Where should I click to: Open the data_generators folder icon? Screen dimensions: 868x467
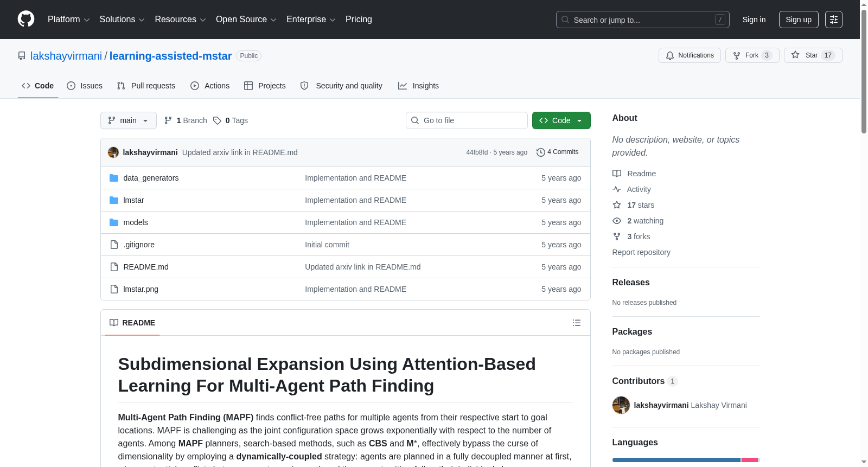114,178
